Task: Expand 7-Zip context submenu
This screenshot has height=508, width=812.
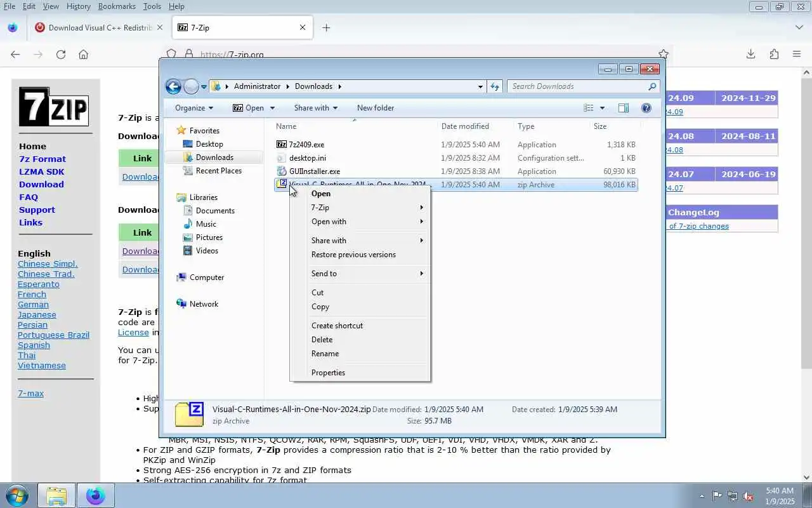Action: [360, 208]
